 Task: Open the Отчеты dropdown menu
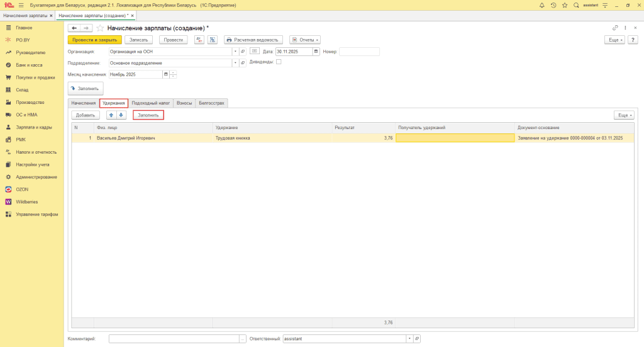tap(305, 40)
